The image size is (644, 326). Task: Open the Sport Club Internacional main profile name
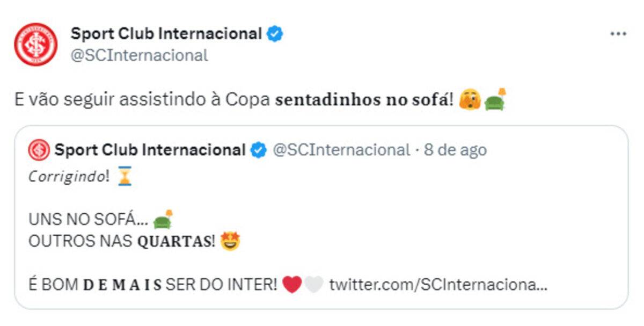(x=166, y=34)
